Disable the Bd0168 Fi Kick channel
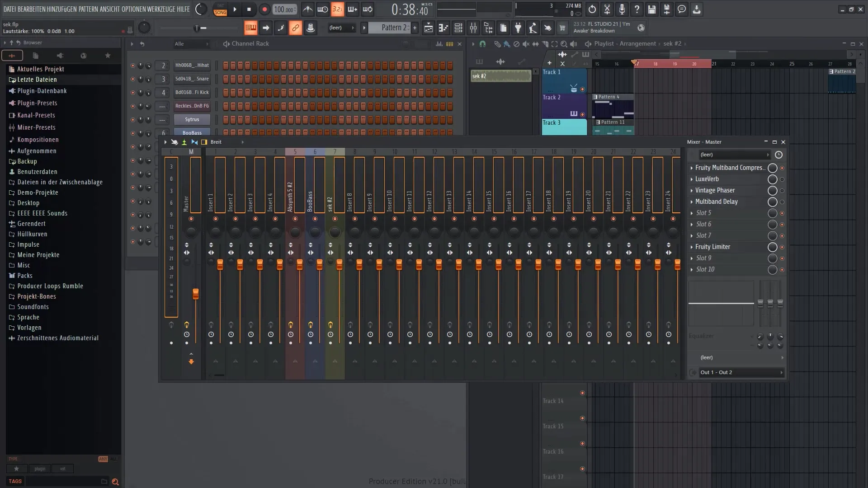This screenshot has width=868, height=488. pos(132,92)
